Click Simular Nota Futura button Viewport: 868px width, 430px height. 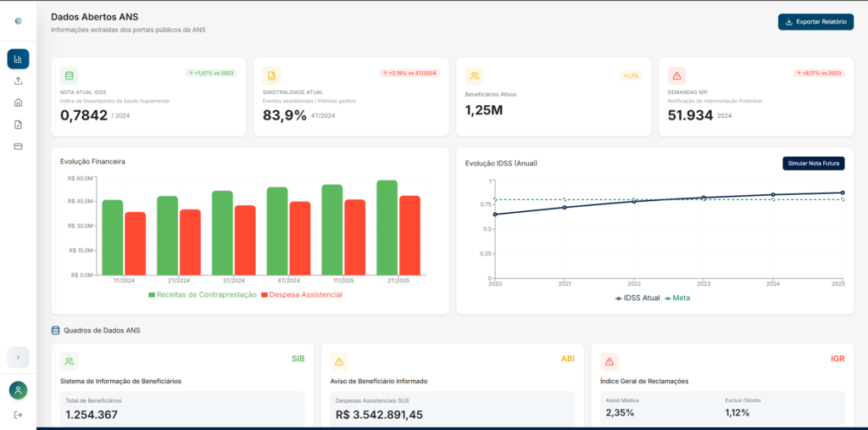point(813,164)
